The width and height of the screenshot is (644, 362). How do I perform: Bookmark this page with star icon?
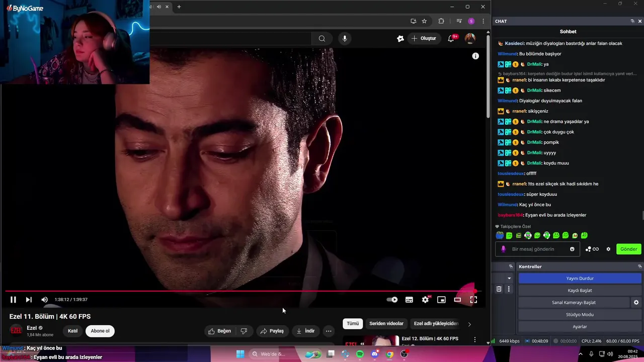click(424, 21)
